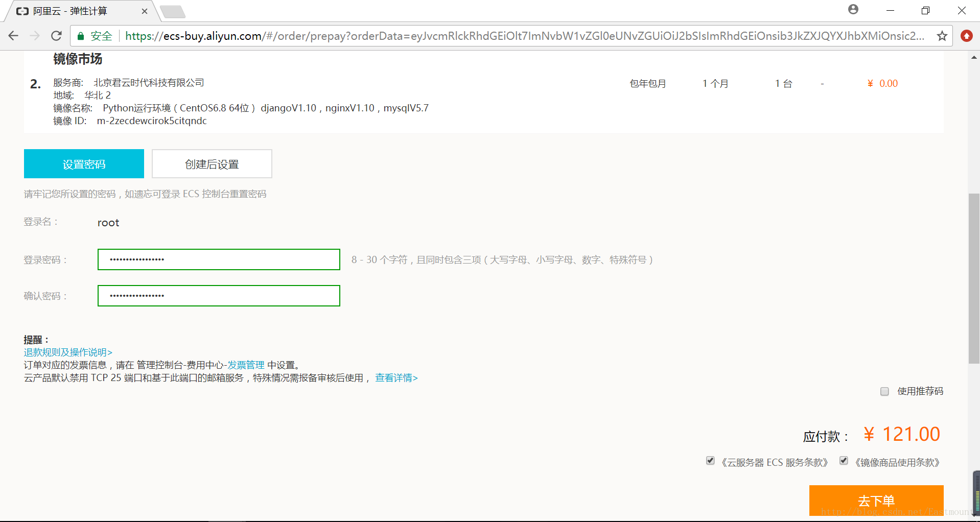This screenshot has width=980, height=522.
Task: Click the Chrome profile avatar icon
Action: pyautogui.click(x=853, y=9)
